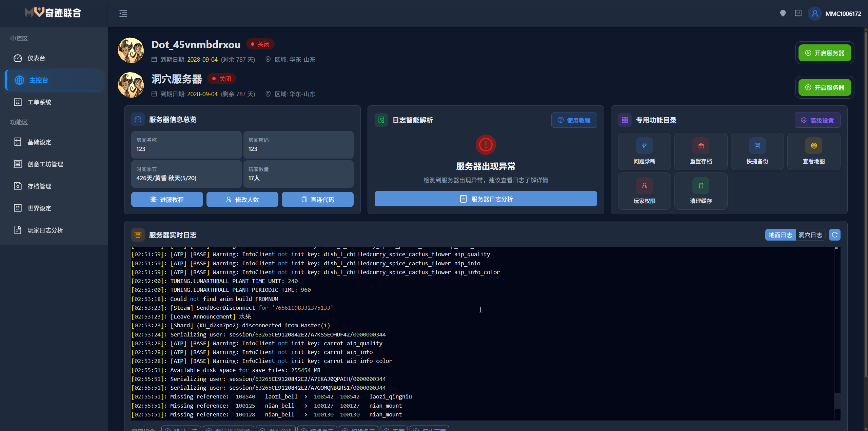
Task: Click the red exclamation warning icon
Action: click(486, 145)
